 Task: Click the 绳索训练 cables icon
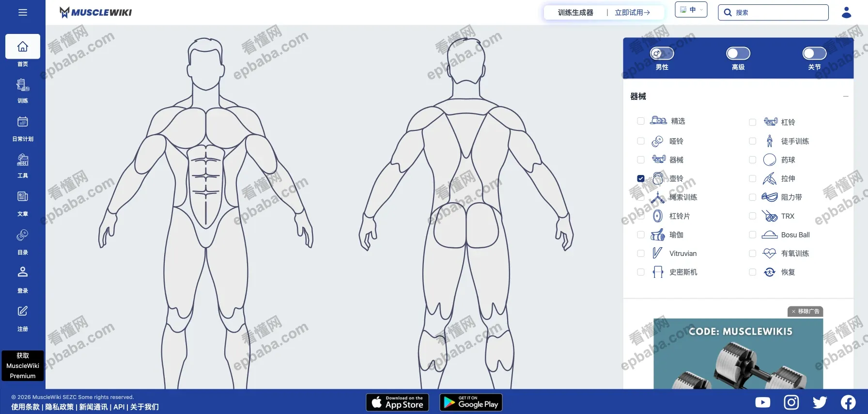point(658,197)
